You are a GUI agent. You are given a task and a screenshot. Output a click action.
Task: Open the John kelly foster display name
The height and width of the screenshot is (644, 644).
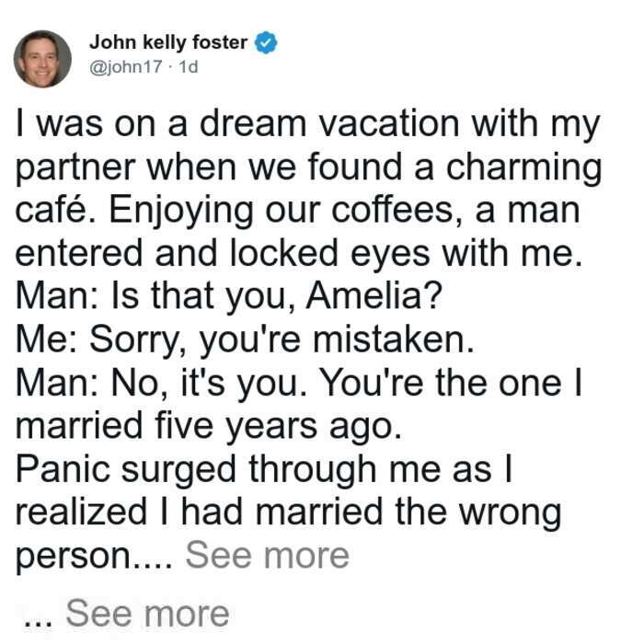coord(168,42)
